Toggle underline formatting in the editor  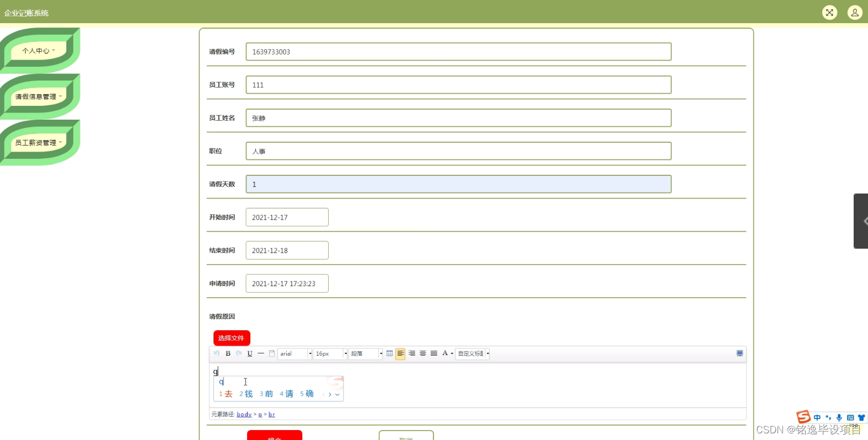(250, 353)
